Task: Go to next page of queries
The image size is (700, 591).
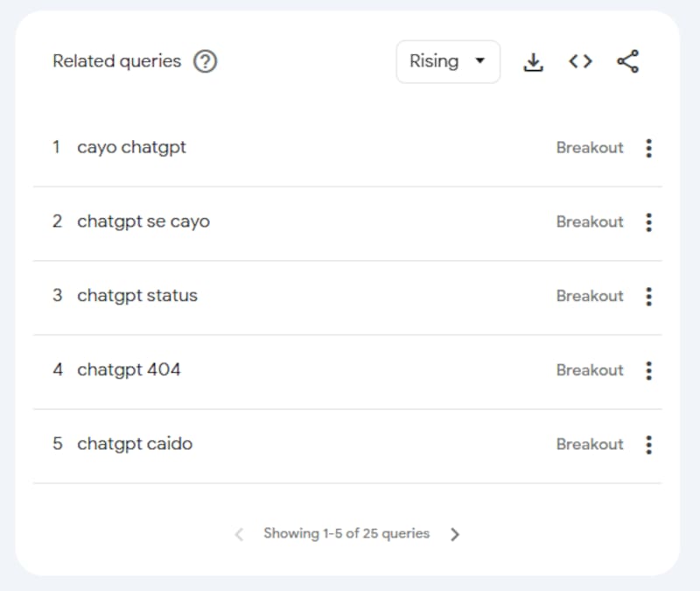Action: coord(455,534)
